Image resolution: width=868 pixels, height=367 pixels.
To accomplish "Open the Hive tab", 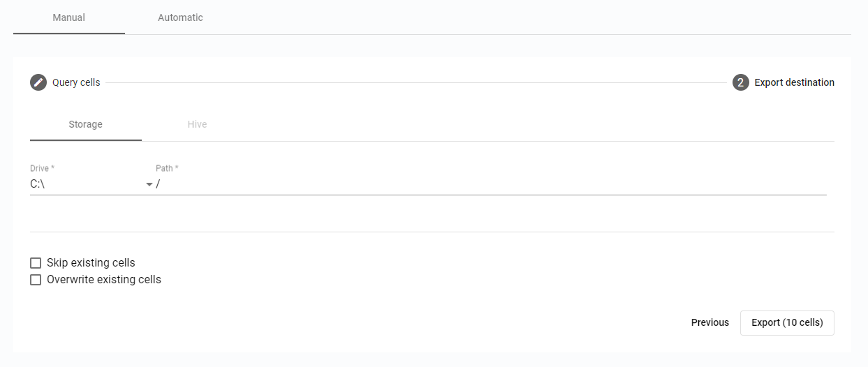I will [197, 124].
